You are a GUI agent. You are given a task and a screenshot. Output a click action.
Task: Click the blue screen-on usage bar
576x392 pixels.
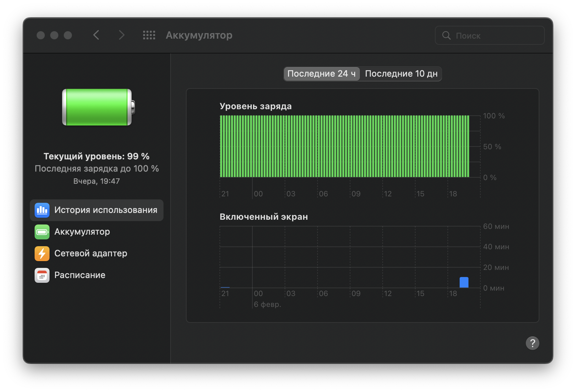(x=464, y=282)
